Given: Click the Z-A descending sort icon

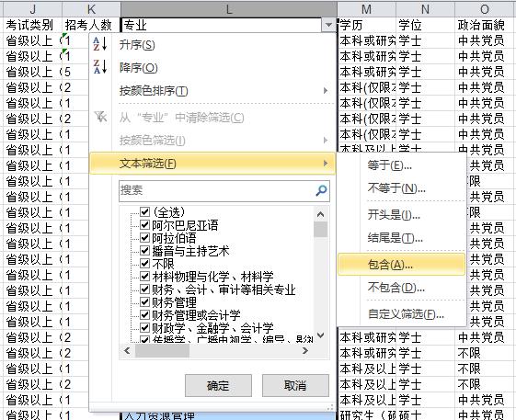Looking at the screenshot, I should click(100, 67).
